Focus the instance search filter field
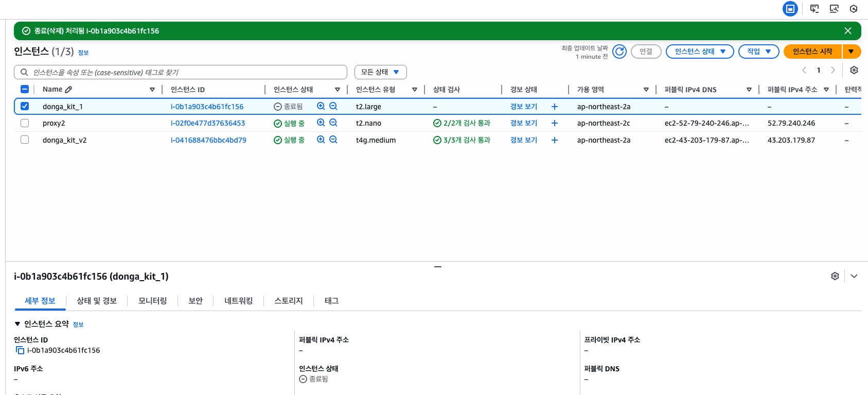 point(185,72)
